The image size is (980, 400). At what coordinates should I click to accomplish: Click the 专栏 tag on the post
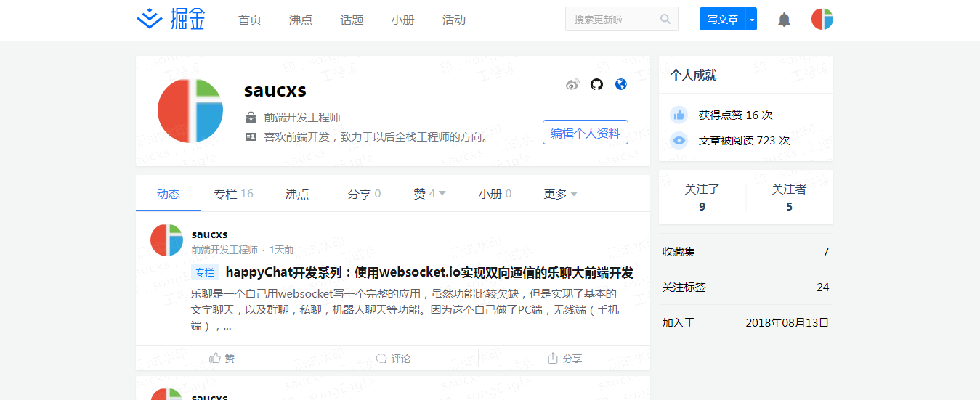205,272
